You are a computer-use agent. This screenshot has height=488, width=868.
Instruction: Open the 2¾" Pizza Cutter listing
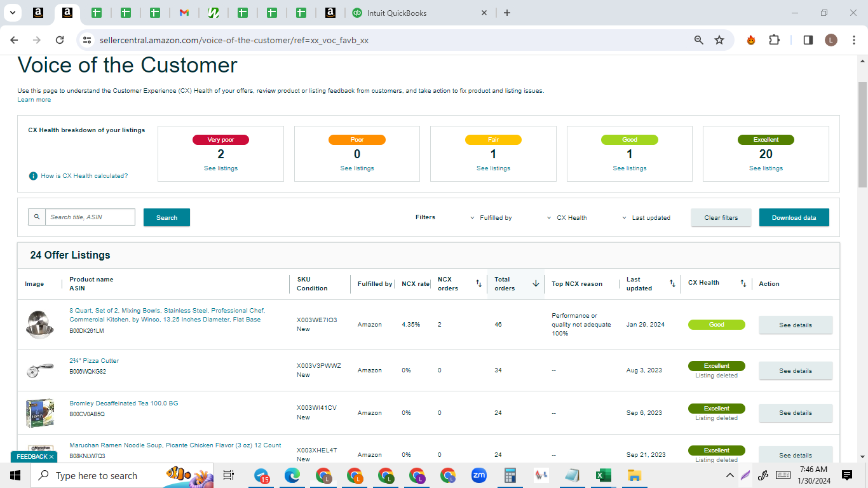pos(94,361)
